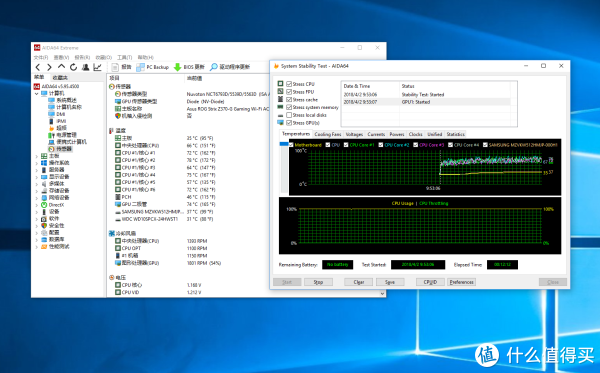Select the DirectX item in the tree
This screenshot has height=373, width=600.
tap(56, 205)
